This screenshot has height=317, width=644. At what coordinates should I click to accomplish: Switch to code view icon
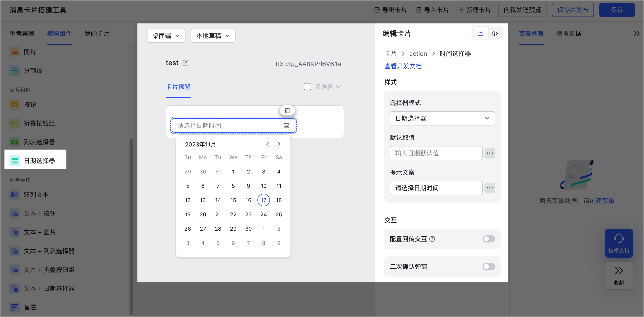(x=495, y=33)
